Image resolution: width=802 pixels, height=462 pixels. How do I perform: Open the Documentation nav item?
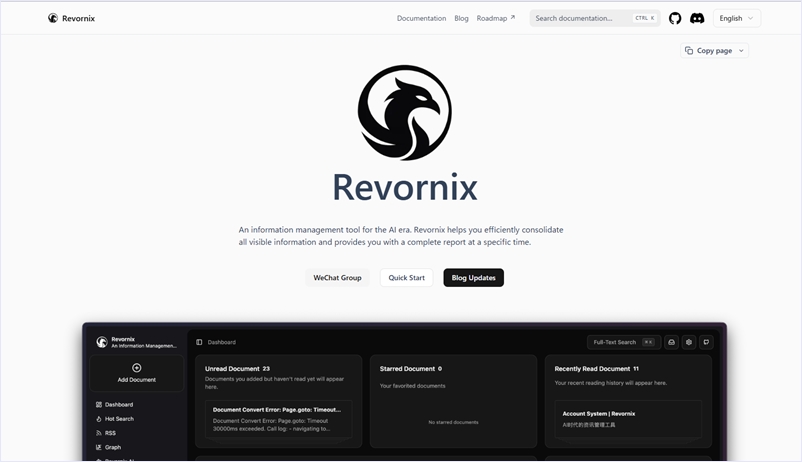421,18
